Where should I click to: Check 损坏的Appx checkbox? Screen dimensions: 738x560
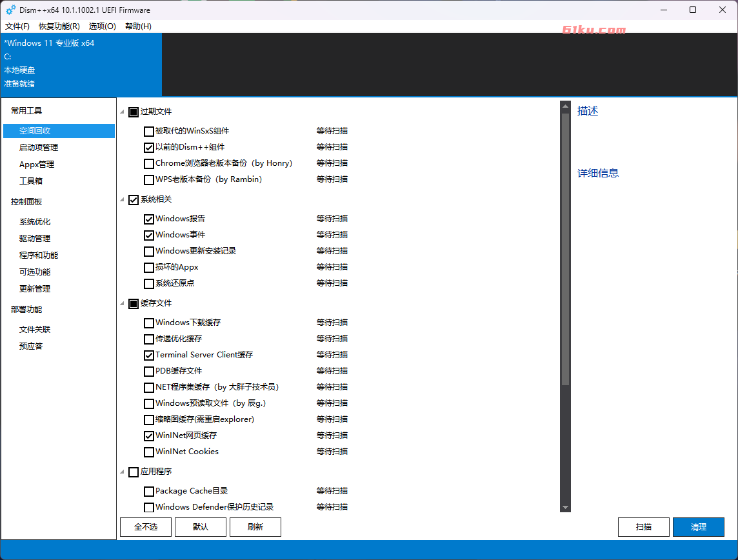pos(149,267)
